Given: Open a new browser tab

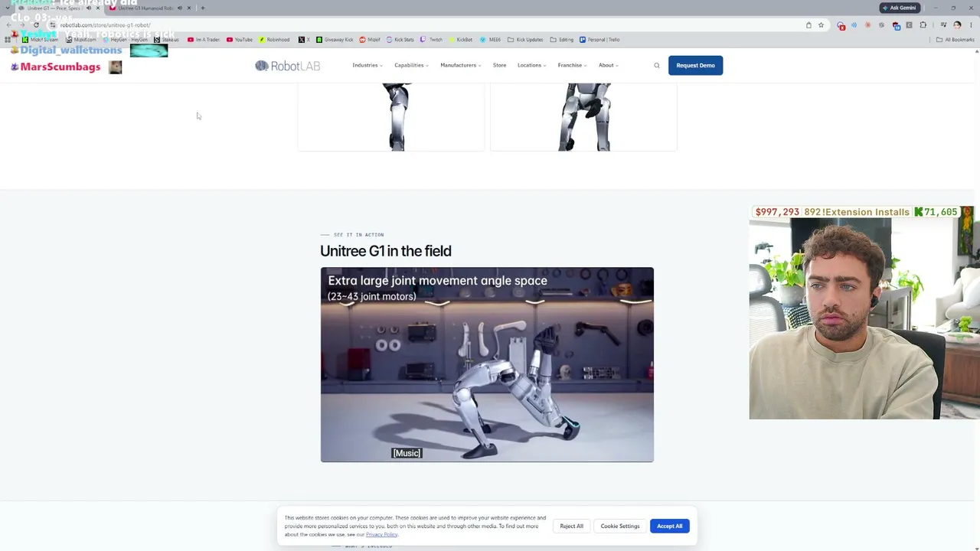Looking at the screenshot, I should (203, 8).
